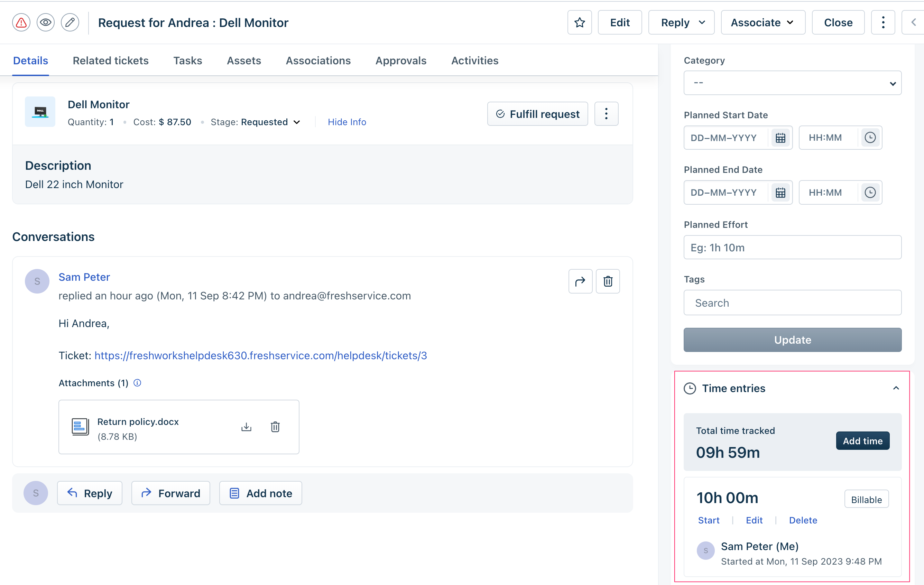Click the Billable tag
The image size is (924, 585).
867,500
